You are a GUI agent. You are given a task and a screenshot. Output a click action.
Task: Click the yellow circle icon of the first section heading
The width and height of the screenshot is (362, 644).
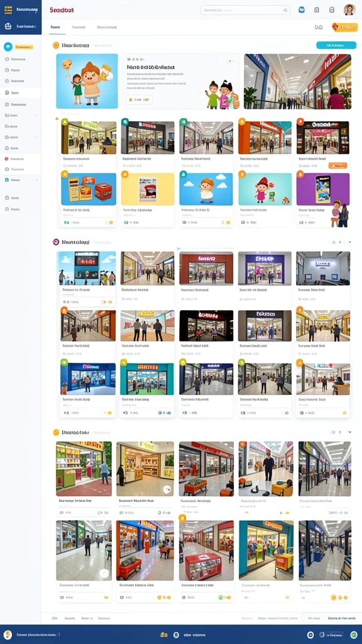[x=56, y=45]
